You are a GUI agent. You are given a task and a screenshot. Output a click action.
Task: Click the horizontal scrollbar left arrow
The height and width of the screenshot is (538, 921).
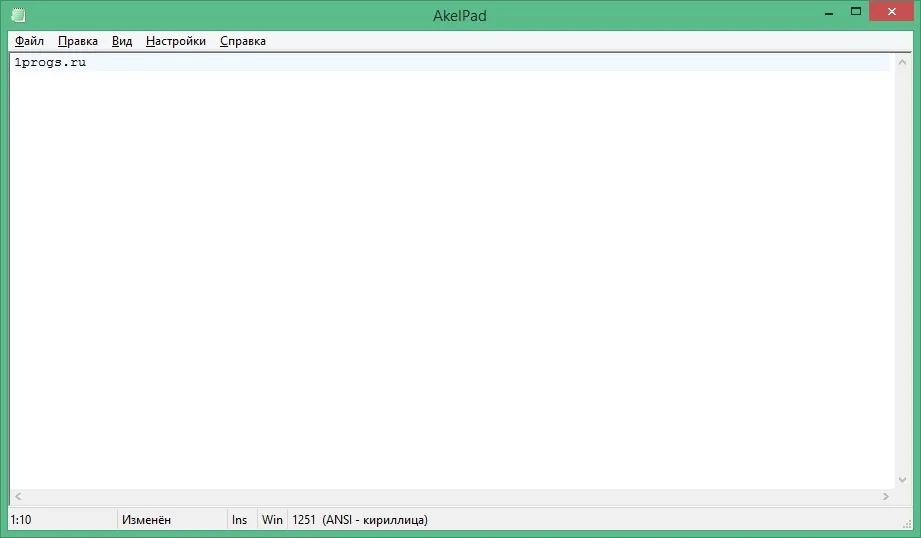click(x=18, y=496)
